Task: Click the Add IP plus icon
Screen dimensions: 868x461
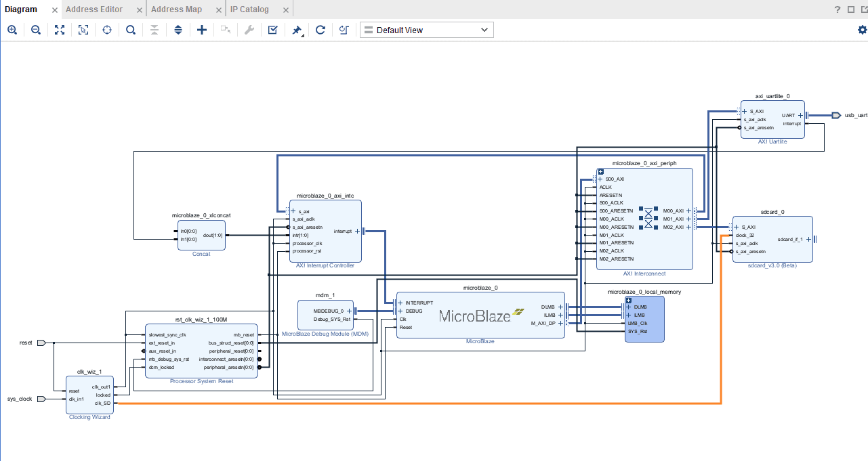Action: click(201, 30)
